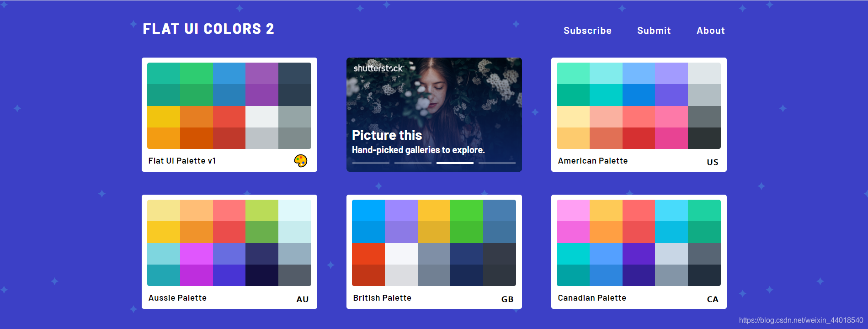Pick the dark navy swatch in Canadian Palette
868x329 pixels.
coord(704,276)
